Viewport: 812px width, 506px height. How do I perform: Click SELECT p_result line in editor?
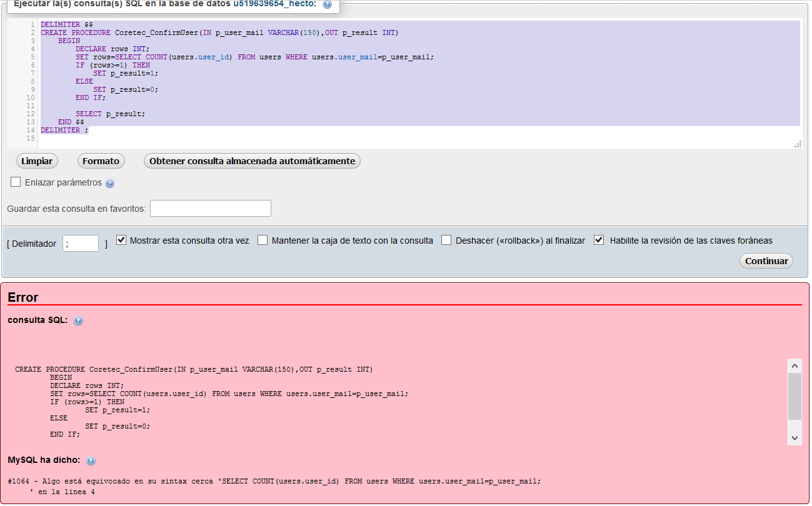(x=110, y=114)
